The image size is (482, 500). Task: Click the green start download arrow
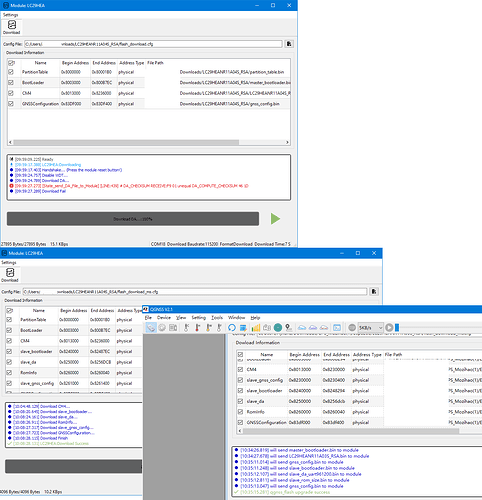(x=275, y=219)
